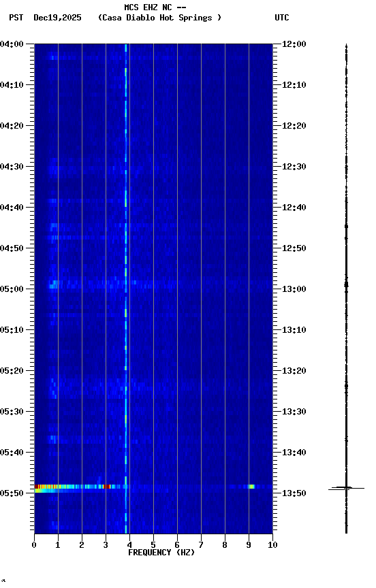Click frequency axis tick label 6
Image resolution: width=376 pixels, height=588 pixels.
point(177,545)
